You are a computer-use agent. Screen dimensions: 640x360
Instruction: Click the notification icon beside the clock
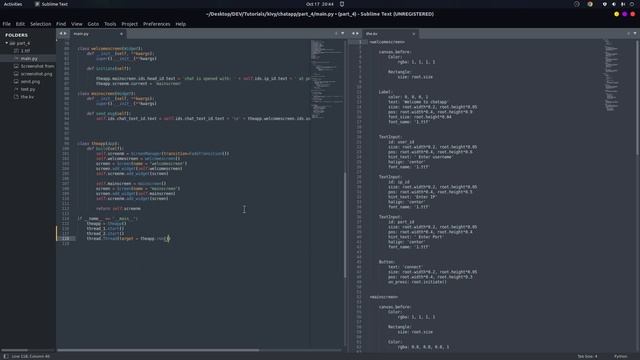[x=342, y=4]
